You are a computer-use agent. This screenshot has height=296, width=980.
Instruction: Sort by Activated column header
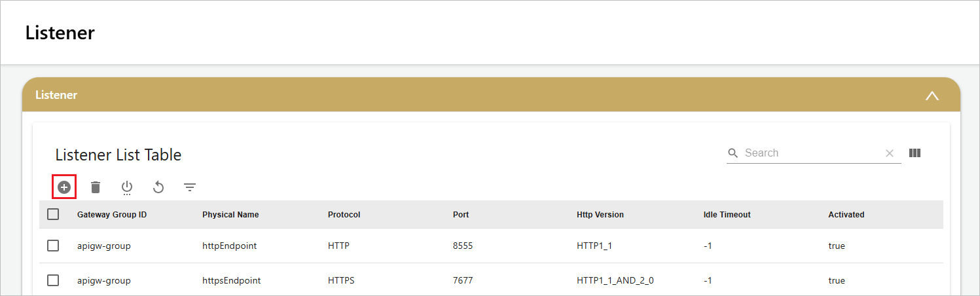[846, 215]
